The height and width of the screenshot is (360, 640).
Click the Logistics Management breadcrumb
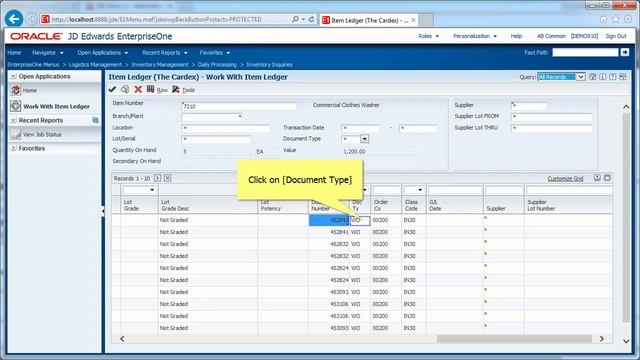(95, 64)
